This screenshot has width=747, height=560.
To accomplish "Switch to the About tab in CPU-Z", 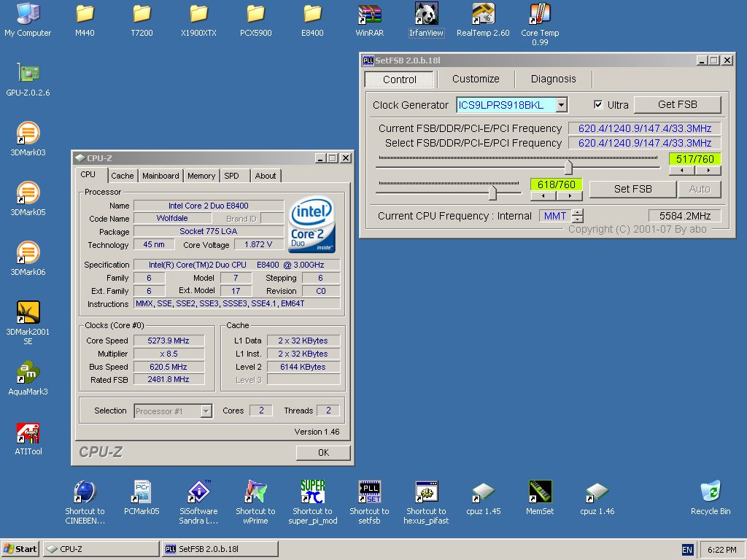I will 266,176.
